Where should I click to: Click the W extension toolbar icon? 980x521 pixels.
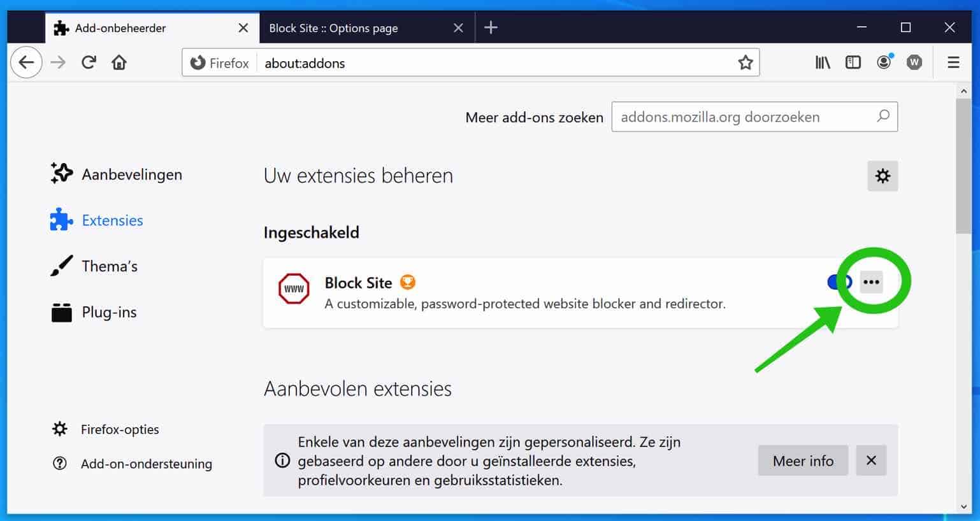click(x=914, y=62)
